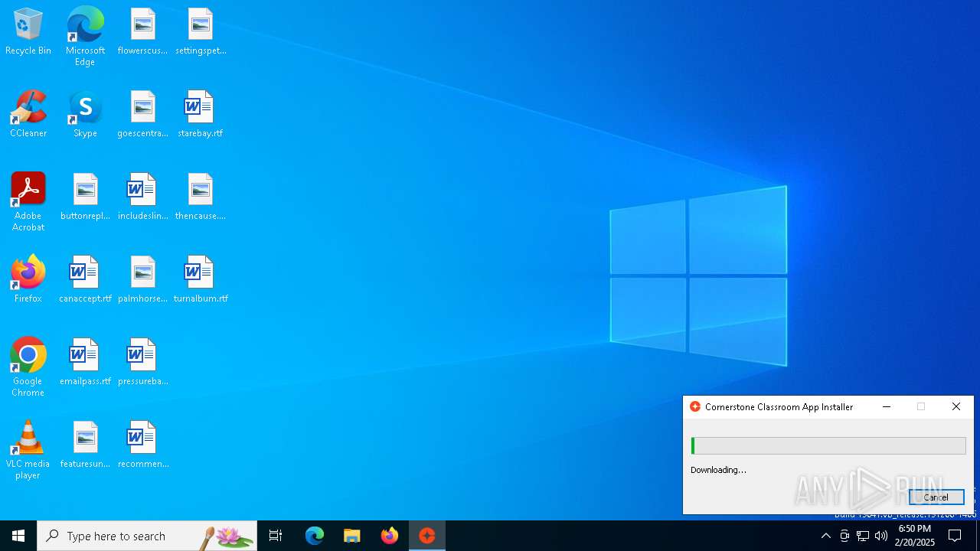
Task: Select the thencause image file icon
Action: pos(201,197)
